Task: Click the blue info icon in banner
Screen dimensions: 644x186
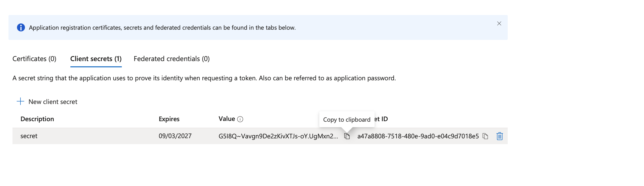Action: point(21,27)
